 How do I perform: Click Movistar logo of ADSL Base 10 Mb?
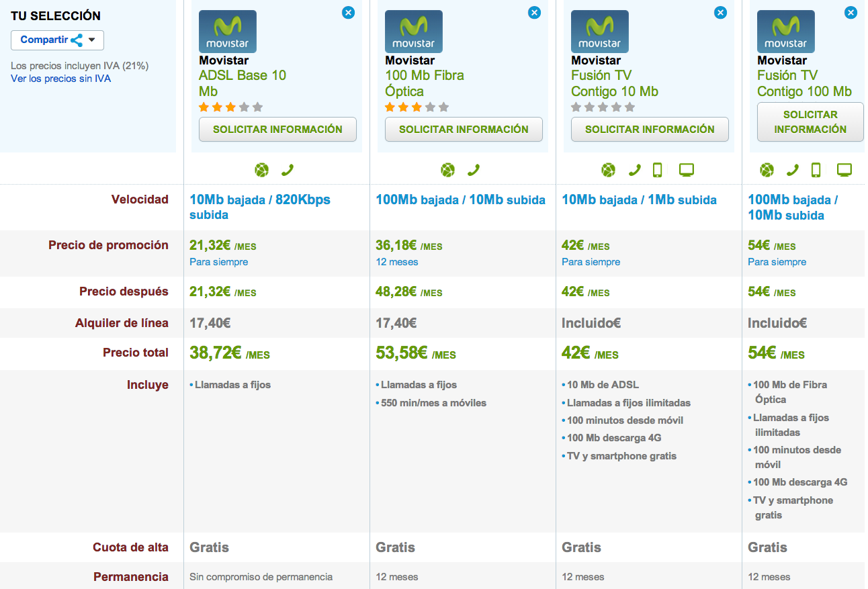point(228,32)
